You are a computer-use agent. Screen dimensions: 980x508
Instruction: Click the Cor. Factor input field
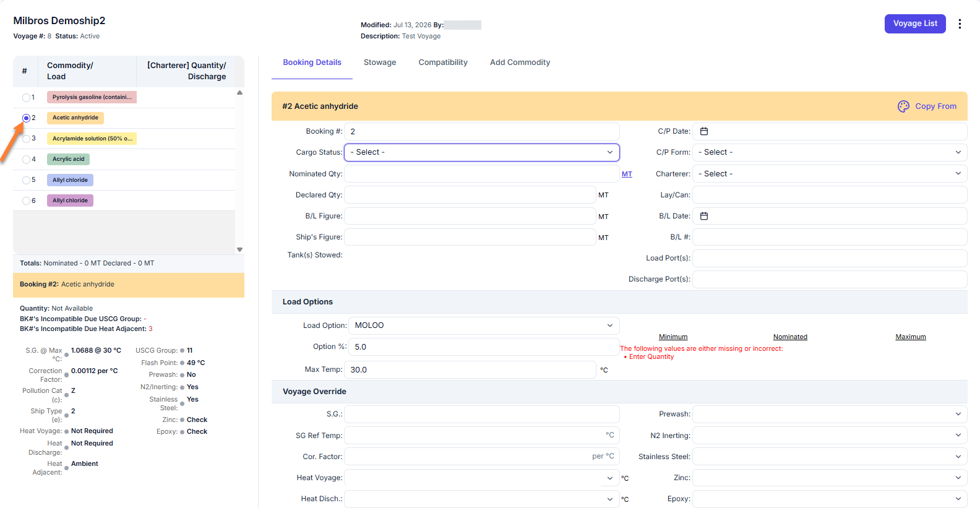click(482, 457)
